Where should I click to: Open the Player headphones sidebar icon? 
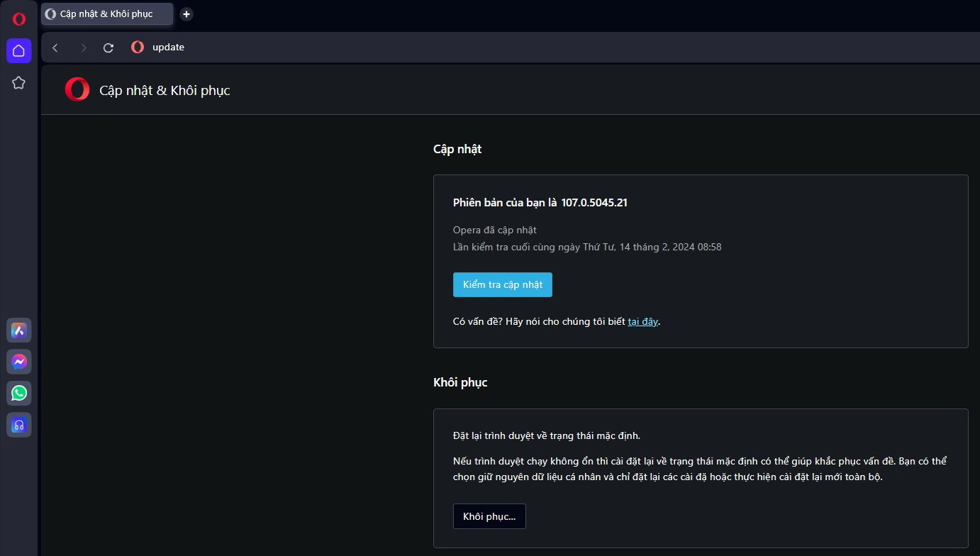19,425
